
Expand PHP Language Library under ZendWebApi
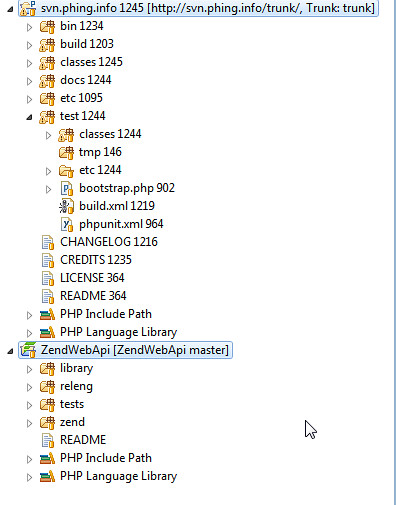tap(29, 477)
